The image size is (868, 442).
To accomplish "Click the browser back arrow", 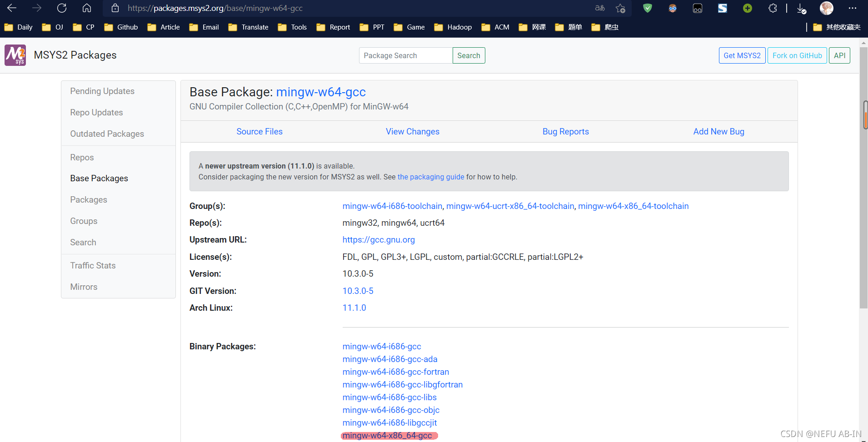I will pos(12,8).
